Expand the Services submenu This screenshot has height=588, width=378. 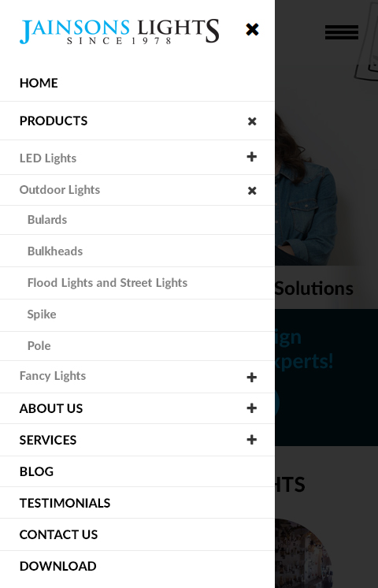(252, 440)
